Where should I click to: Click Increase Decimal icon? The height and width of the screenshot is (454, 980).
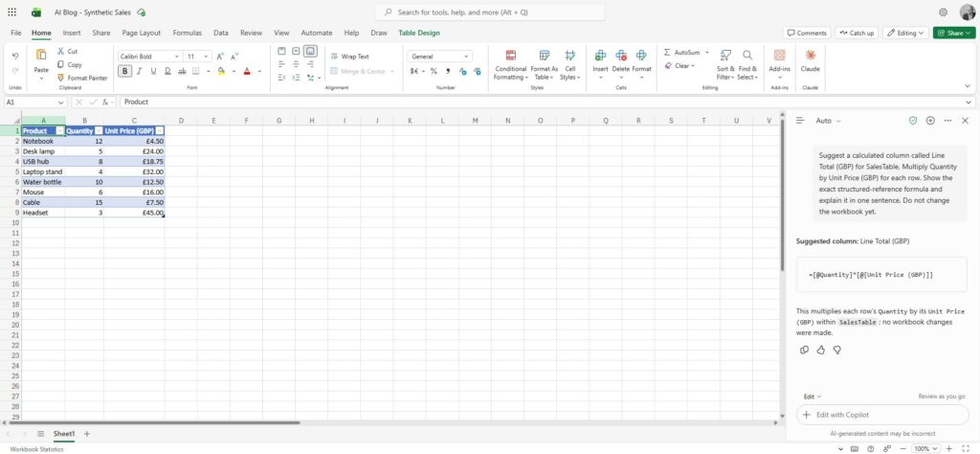pyautogui.click(x=463, y=71)
